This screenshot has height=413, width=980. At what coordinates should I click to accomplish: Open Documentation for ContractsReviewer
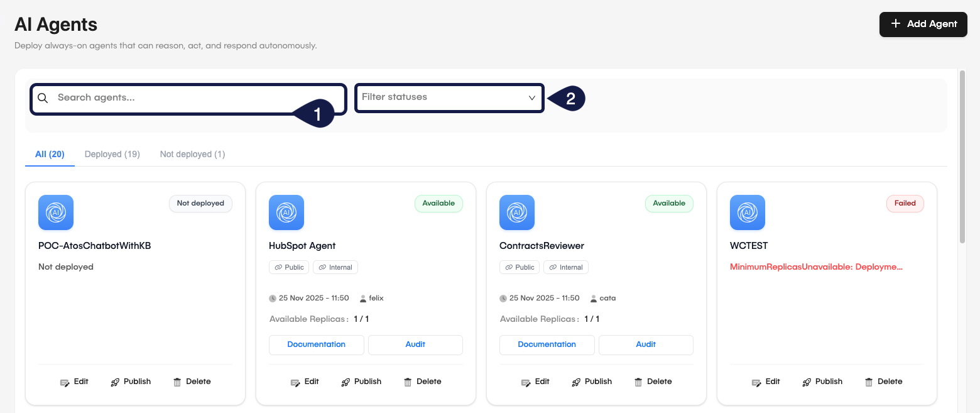(547, 344)
